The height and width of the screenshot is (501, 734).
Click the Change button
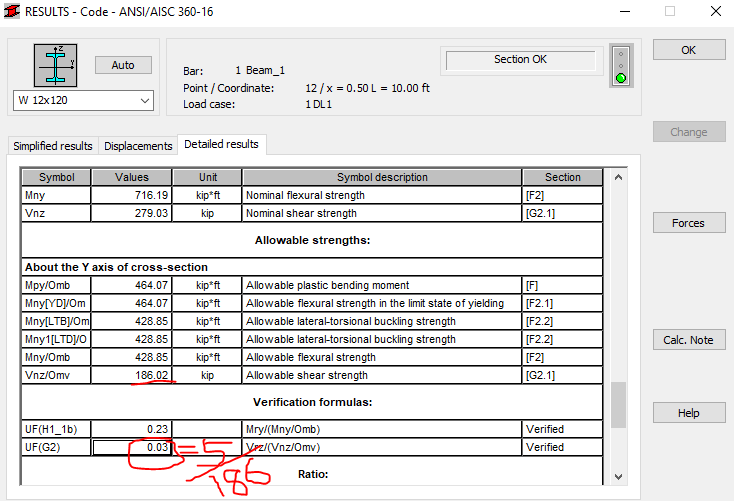689,132
